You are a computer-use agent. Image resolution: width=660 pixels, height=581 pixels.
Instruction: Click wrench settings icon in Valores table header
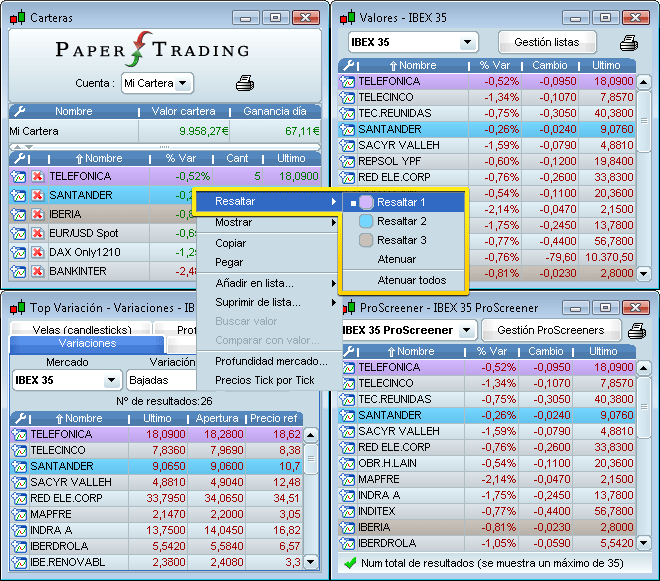tap(349, 65)
